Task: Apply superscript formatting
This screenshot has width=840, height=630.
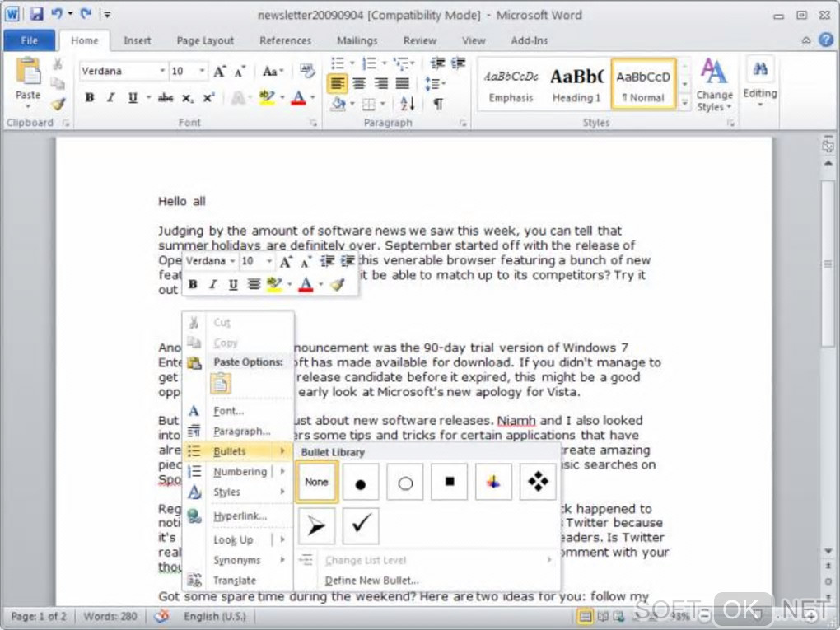Action: coord(208,97)
